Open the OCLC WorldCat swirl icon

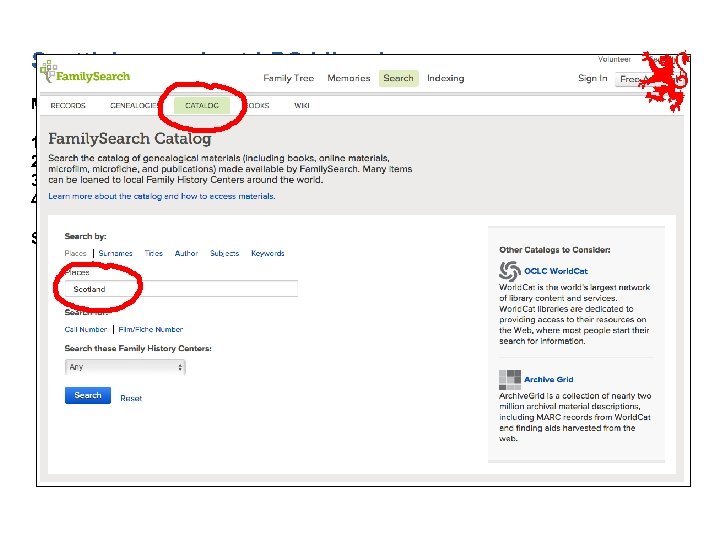tap(510, 271)
